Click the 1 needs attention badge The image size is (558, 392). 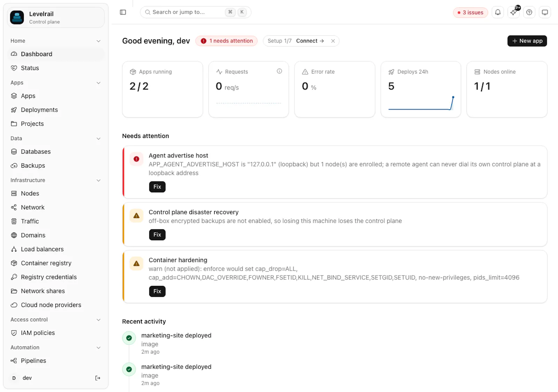(x=226, y=41)
